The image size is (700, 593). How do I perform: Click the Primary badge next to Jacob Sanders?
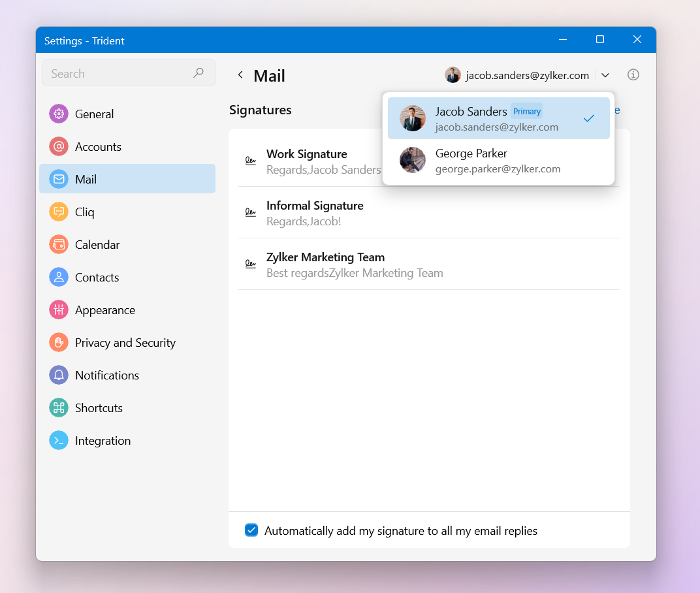pos(527,111)
